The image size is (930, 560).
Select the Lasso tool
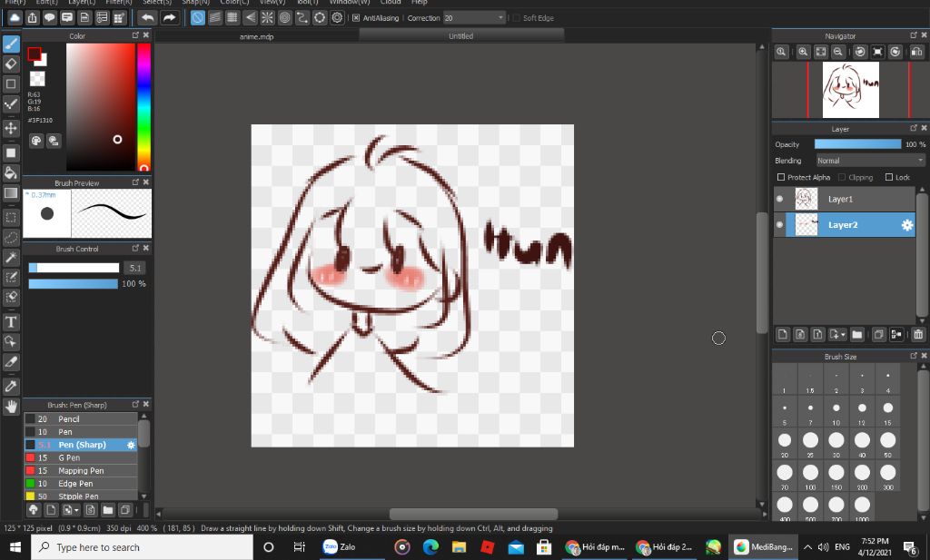point(11,237)
